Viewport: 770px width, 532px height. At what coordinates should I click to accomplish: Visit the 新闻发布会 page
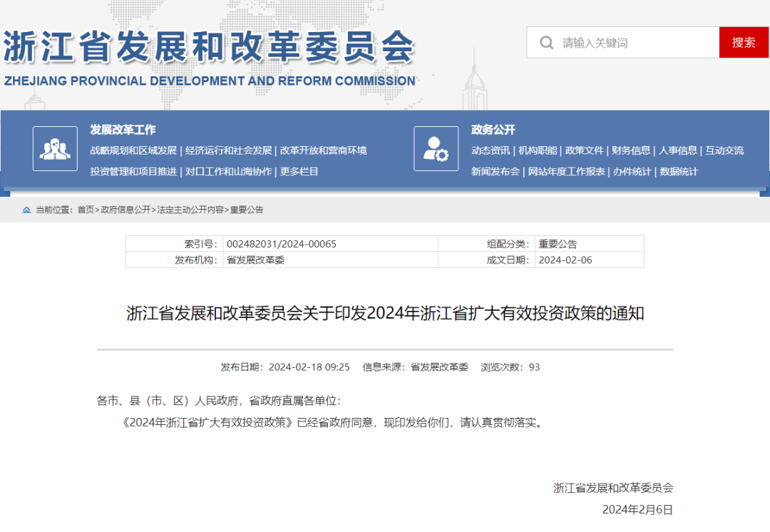(496, 171)
